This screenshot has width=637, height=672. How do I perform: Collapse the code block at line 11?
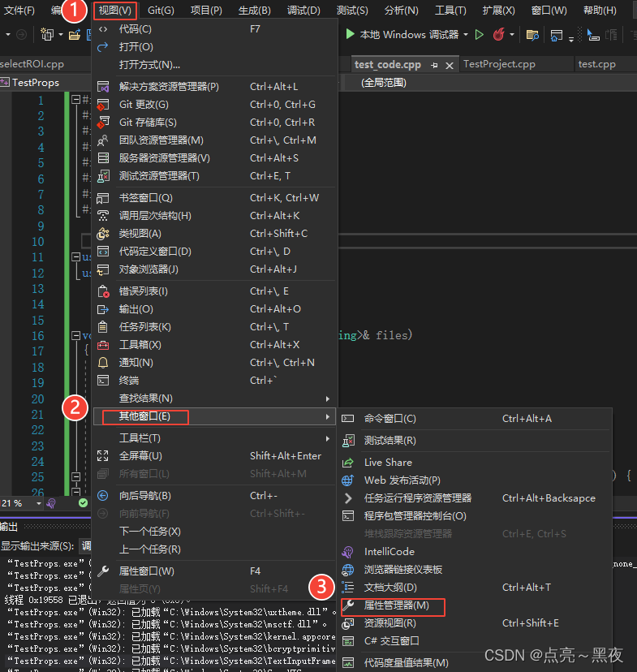[75, 256]
